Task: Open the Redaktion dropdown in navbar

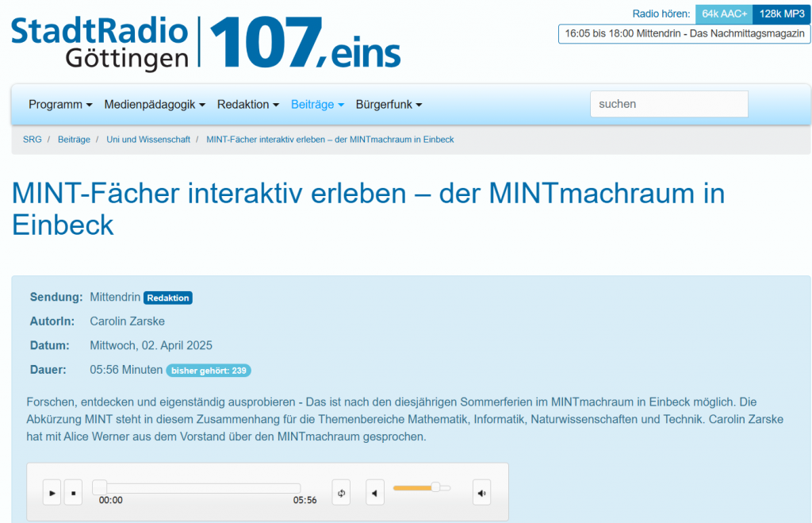Action: 248,105
